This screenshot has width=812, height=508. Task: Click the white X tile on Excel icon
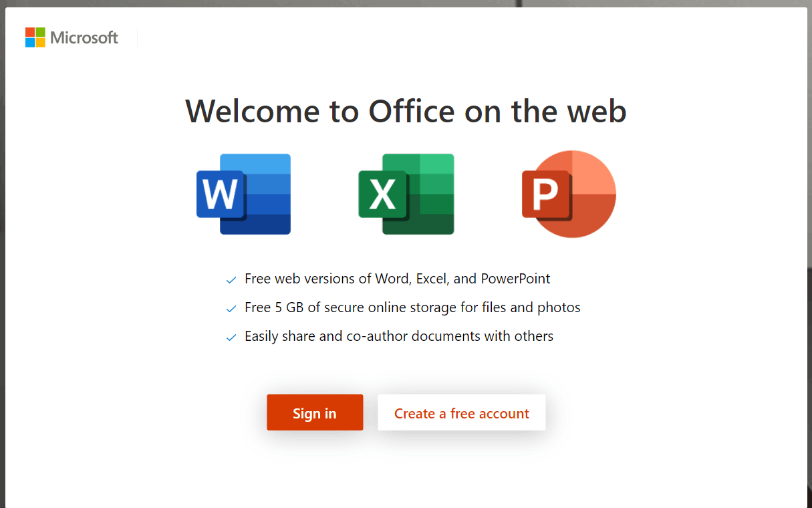click(382, 195)
